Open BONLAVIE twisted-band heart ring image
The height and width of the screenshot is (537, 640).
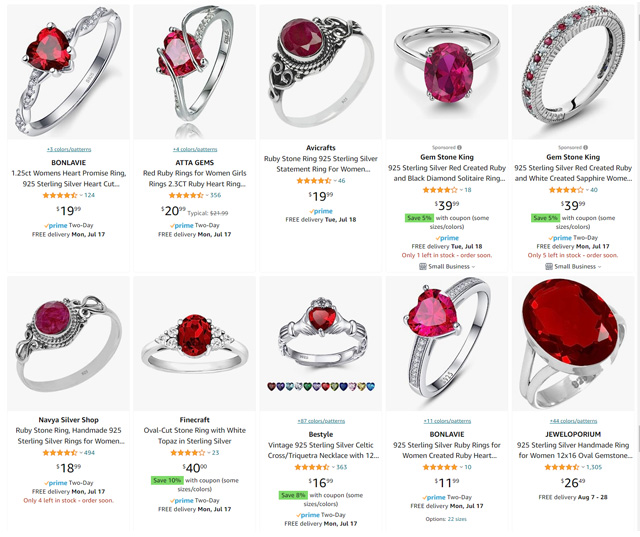[69, 72]
